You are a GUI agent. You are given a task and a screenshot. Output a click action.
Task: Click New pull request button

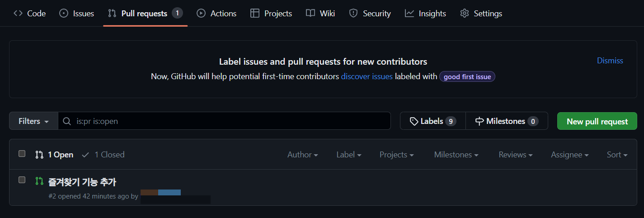click(x=597, y=121)
